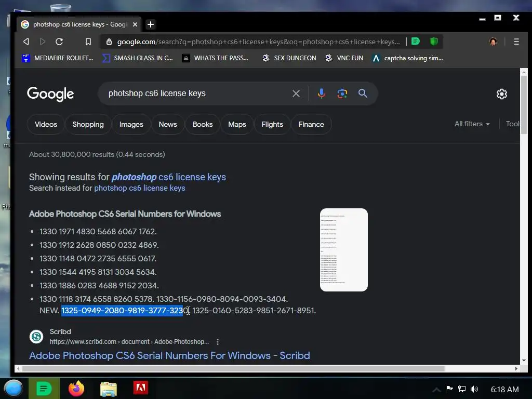Open captcha solving sim... bookmark
532x399 pixels.
(x=407, y=58)
